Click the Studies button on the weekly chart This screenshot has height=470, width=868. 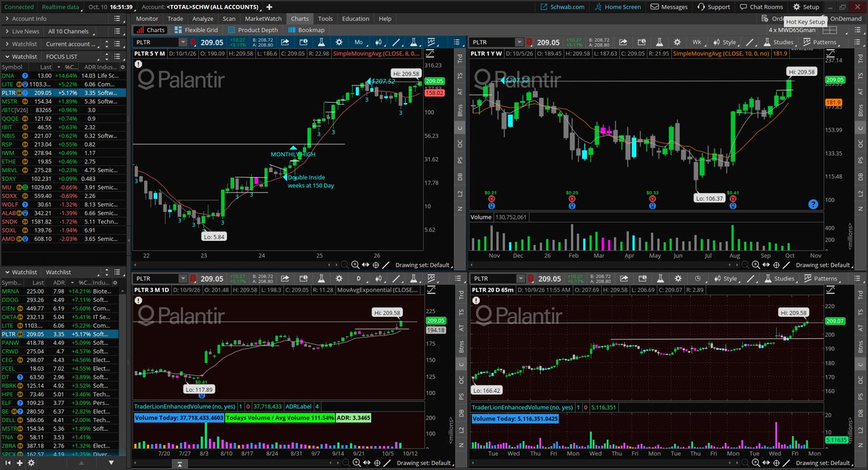(x=778, y=43)
